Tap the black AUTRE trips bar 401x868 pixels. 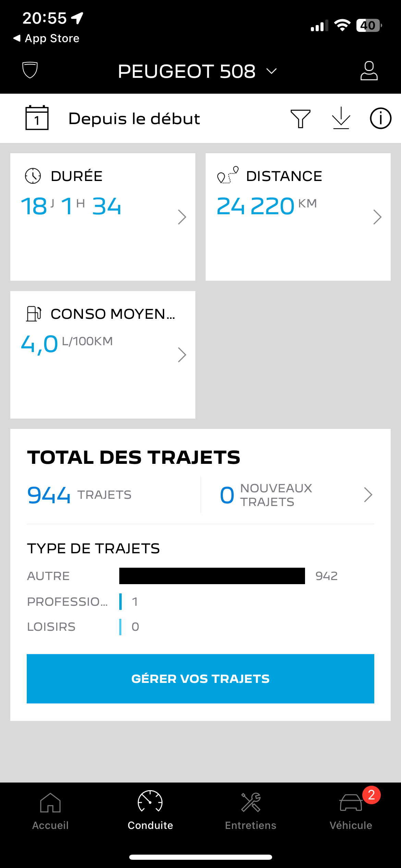point(212,576)
